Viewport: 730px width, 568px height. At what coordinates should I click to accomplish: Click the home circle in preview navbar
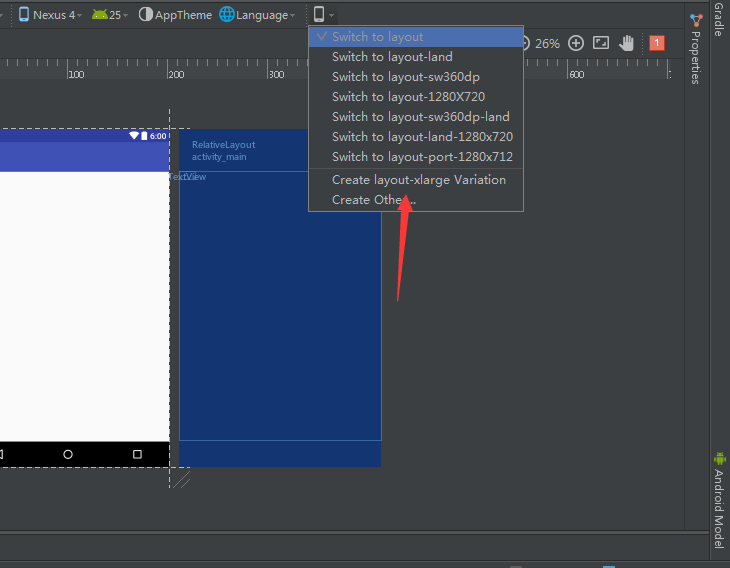click(x=68, y=454)
